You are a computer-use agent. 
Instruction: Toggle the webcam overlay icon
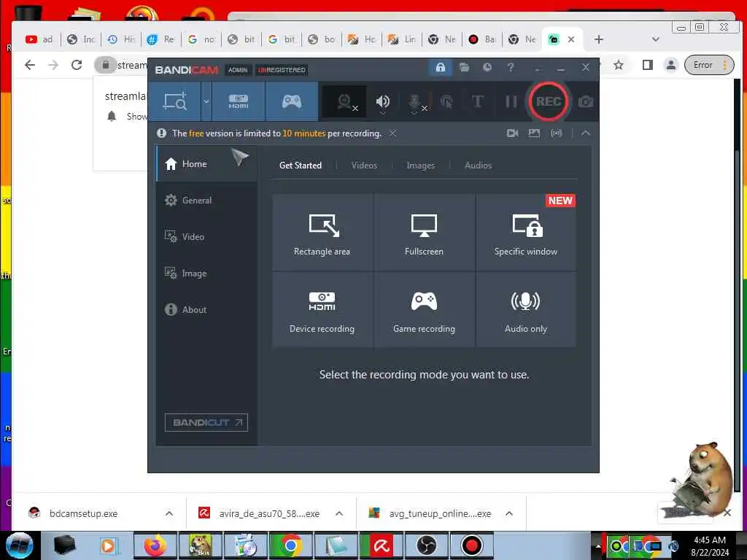(x=345, y=102)
